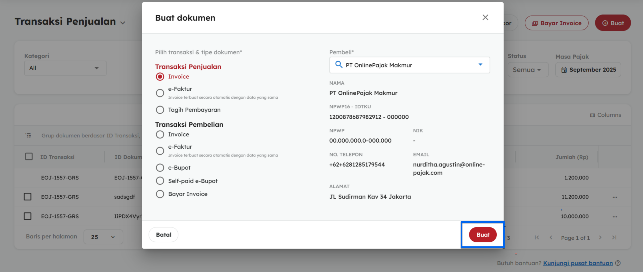This screenshot has width=644, height=273.
Task: Expand Transaksi Penjualan page title menu
Action: (x=122, y=23)
